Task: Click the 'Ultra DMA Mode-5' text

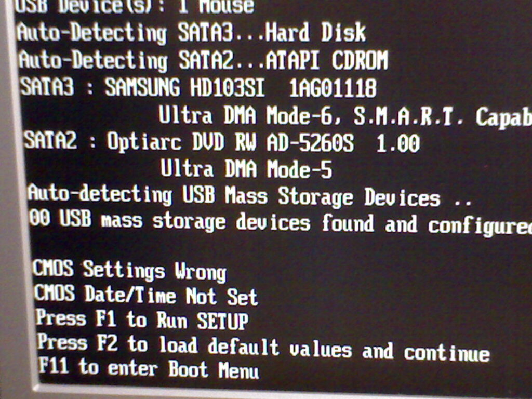Action: 246,169
